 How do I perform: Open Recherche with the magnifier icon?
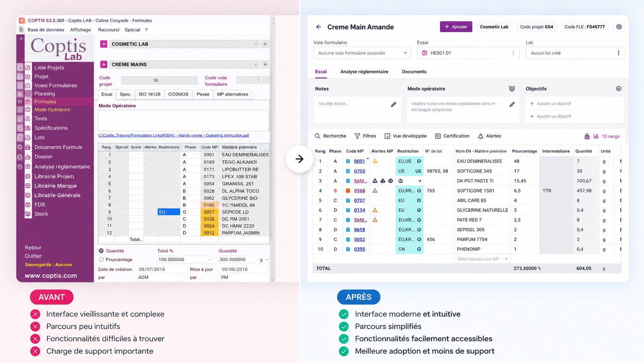(x=330, y=136)
